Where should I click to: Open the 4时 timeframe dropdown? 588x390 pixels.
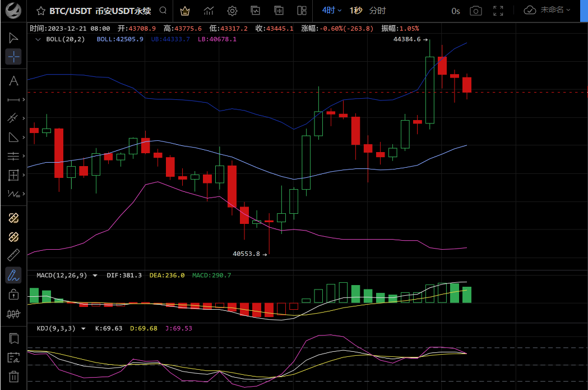332,11
